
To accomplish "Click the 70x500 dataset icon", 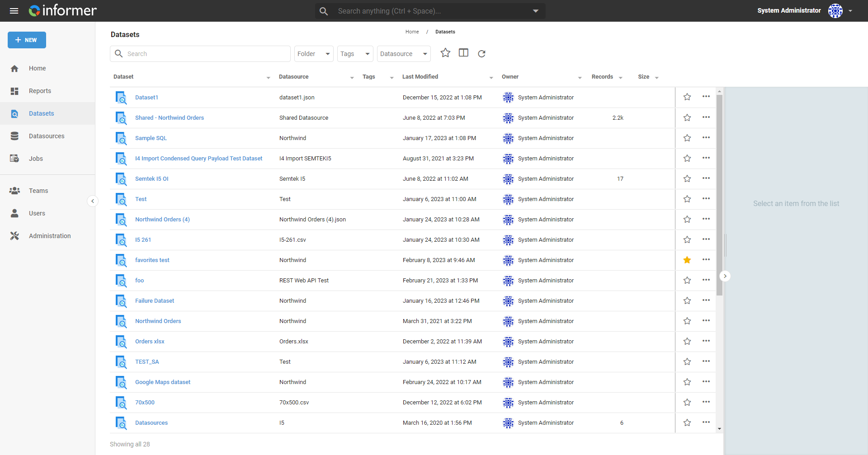I will 121,403.
